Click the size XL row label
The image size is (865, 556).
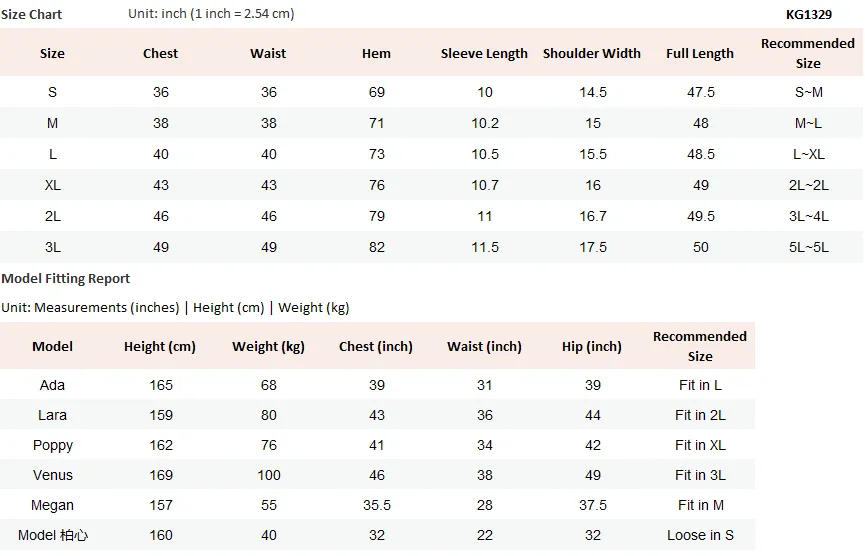tap(52, 185)
